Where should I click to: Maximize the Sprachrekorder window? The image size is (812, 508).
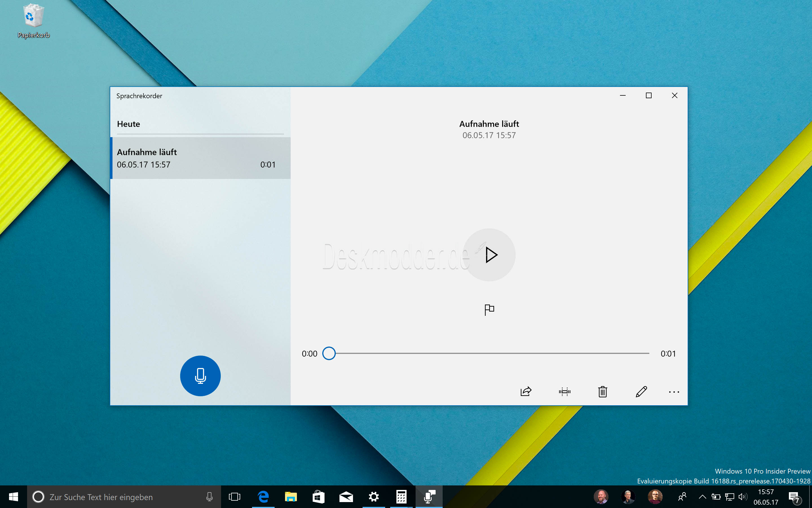648,95
